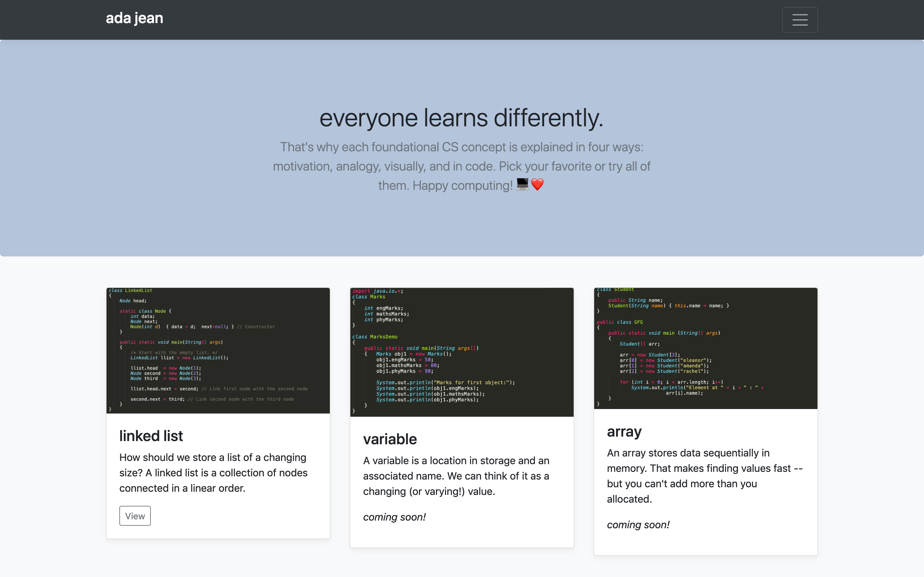Click 'coming soon!' text under variable

pyautogui.click(x=394, y=517)
